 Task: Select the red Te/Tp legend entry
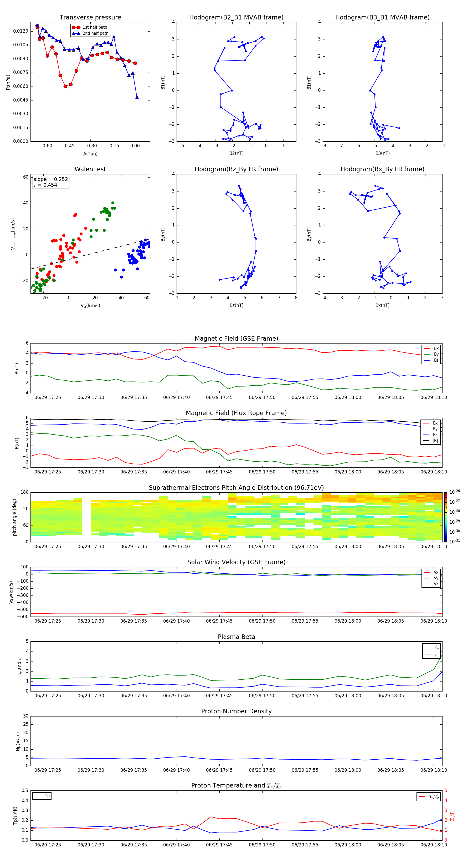click(x=429, y=796)
